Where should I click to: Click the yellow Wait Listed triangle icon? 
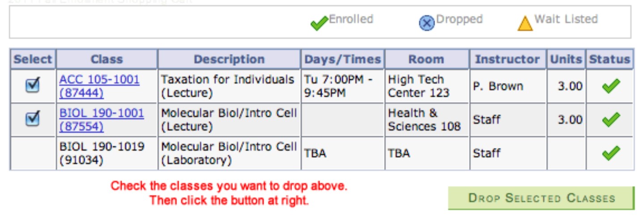pos(525,23)
